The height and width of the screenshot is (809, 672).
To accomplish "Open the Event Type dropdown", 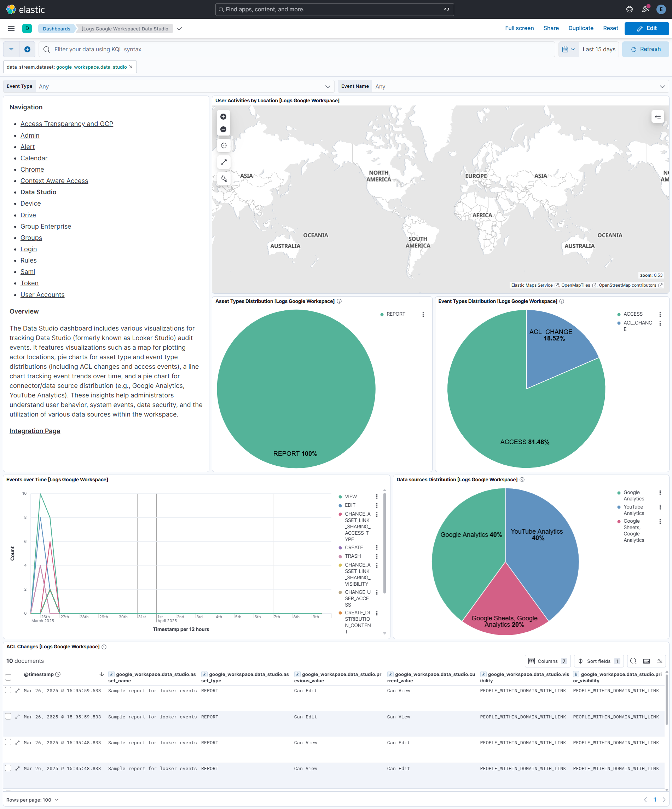I will (x=328, y=86).
